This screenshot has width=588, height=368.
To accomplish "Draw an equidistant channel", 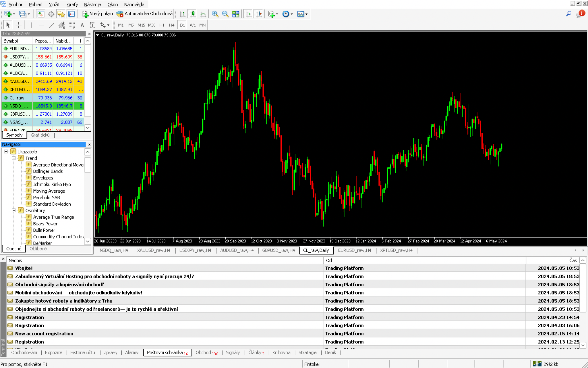I will (62, 25).
